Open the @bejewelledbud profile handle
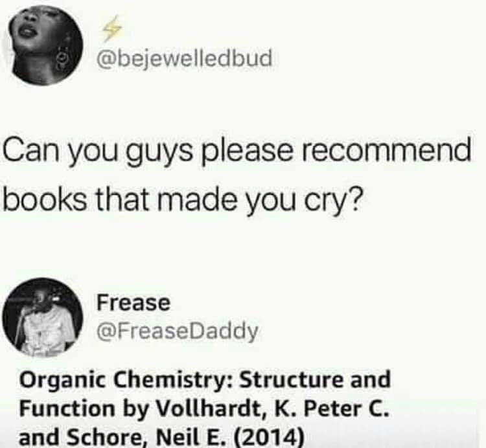The image size is (486, 448). (185, 58)
